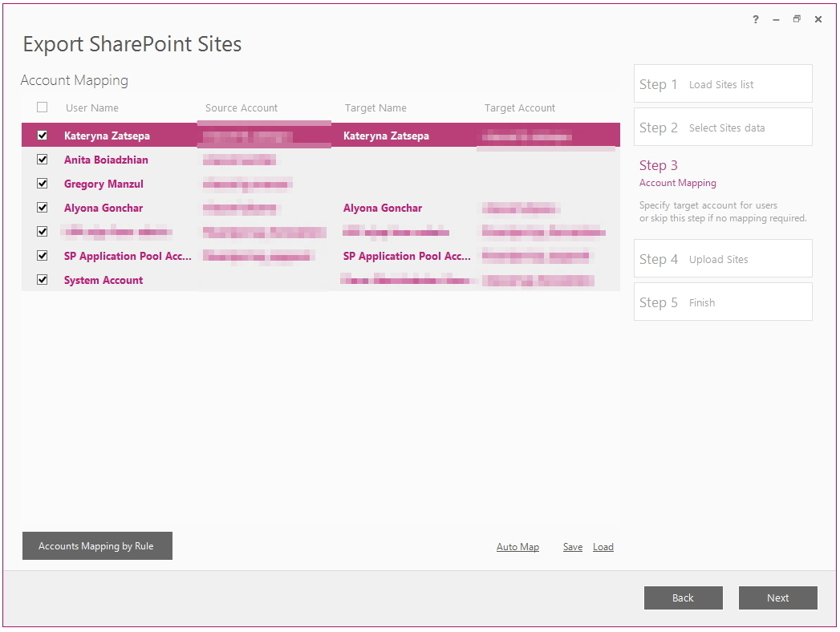Click SP Application Pool Acc... target name cell
This screenshot has height=632, width=840.
407,256
